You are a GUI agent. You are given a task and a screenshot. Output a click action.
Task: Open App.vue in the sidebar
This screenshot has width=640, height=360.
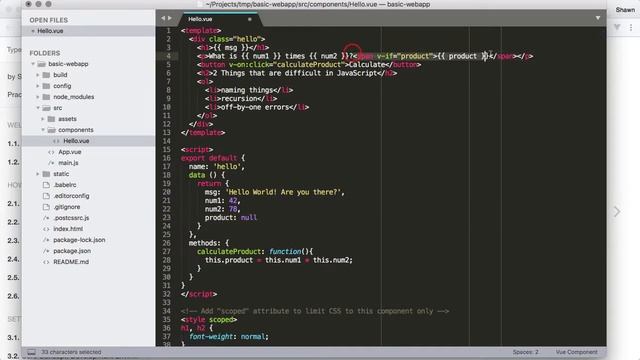pyautogui.click(x=70, y=152)
